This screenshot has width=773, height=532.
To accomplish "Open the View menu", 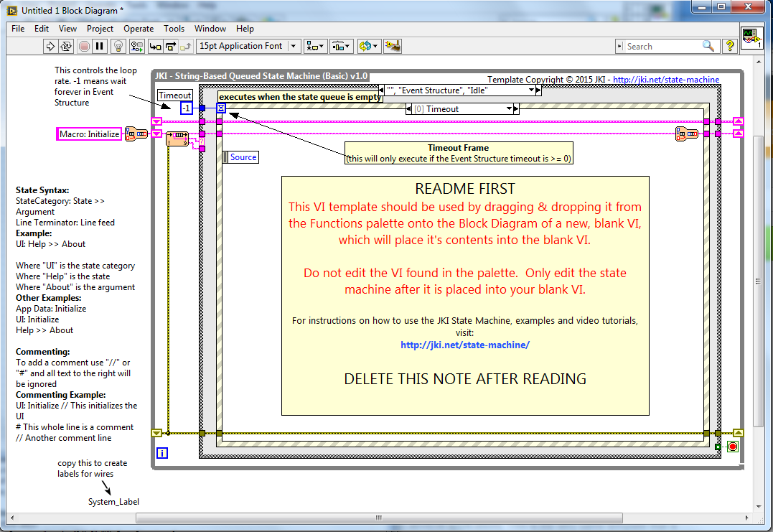I will pos(67,29).
